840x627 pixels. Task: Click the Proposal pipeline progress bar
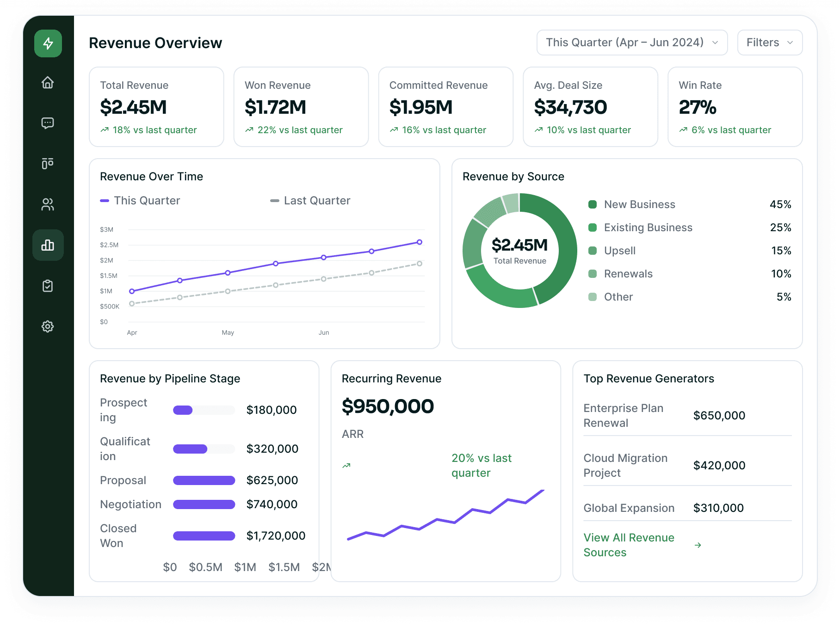[x=204, y=480]
